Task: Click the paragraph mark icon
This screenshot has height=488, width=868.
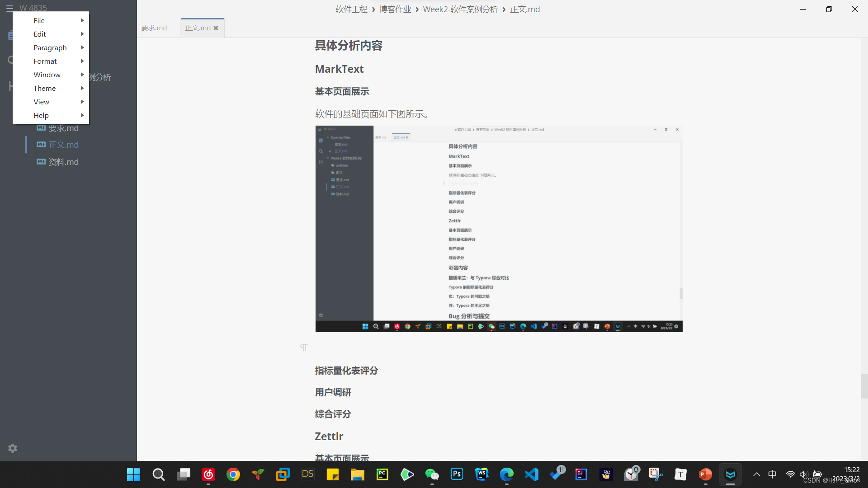Action: (x=304, y=347)
